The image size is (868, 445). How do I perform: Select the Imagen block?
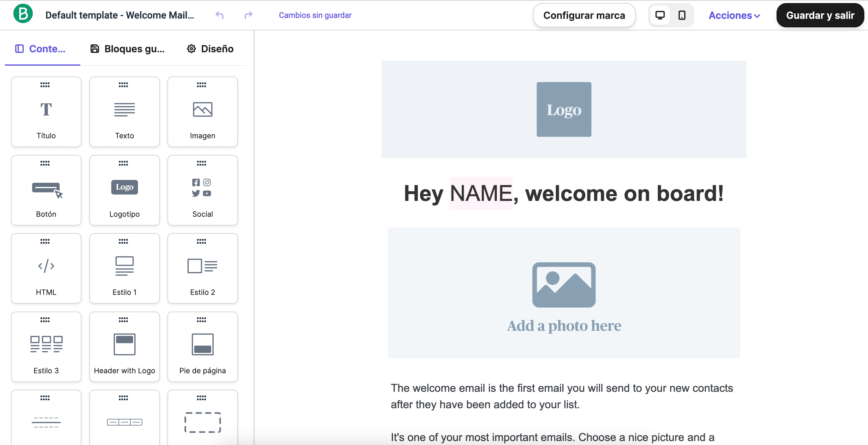[202, 112]
